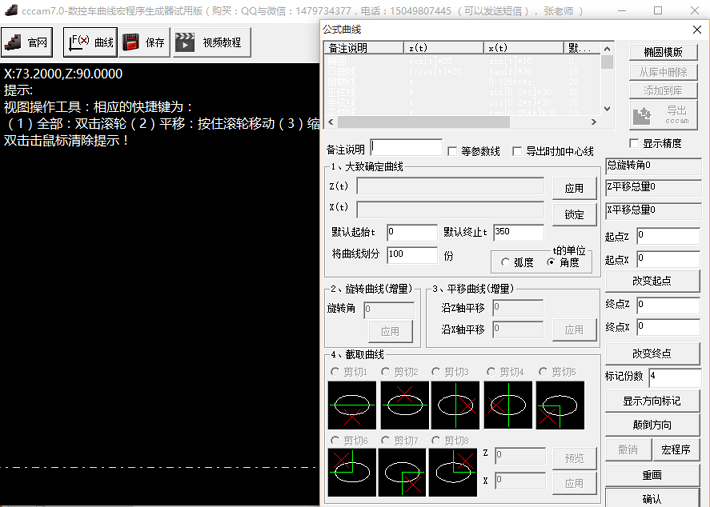The height and width of the screenshot is (507, 710).
Task: Click the list horizontal scroll right arrow
Action: 594,122
